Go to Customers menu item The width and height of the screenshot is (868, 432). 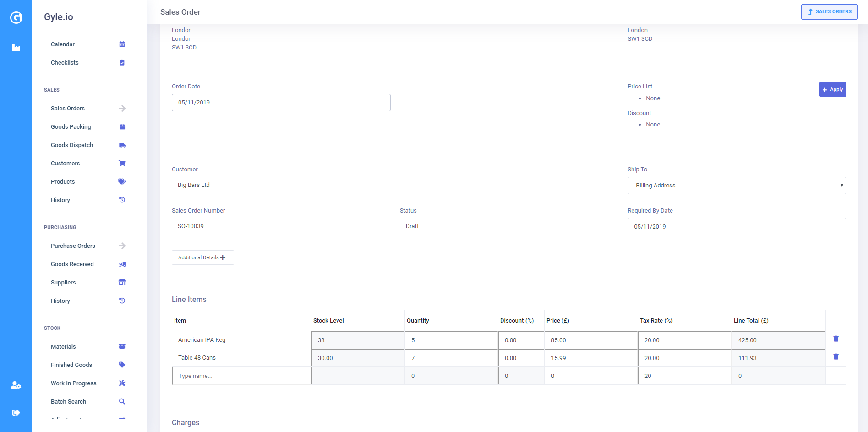(66, 164)
